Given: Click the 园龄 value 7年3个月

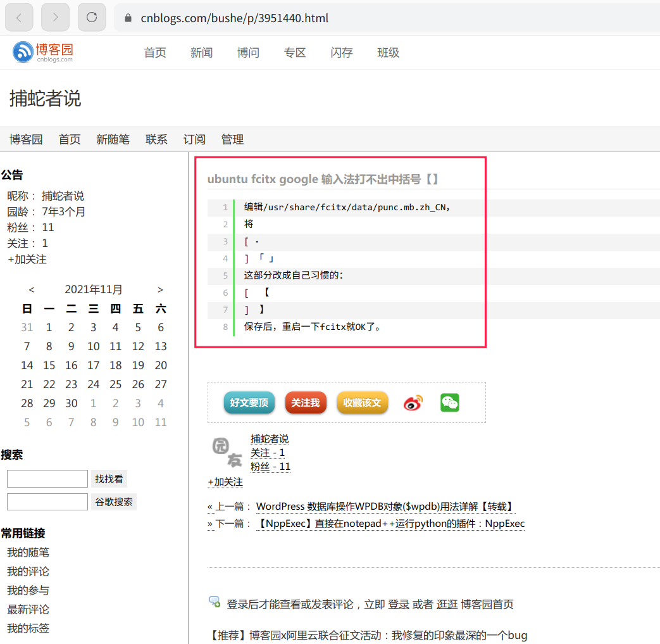Looking at the screenshot, I should coord(63,212).
